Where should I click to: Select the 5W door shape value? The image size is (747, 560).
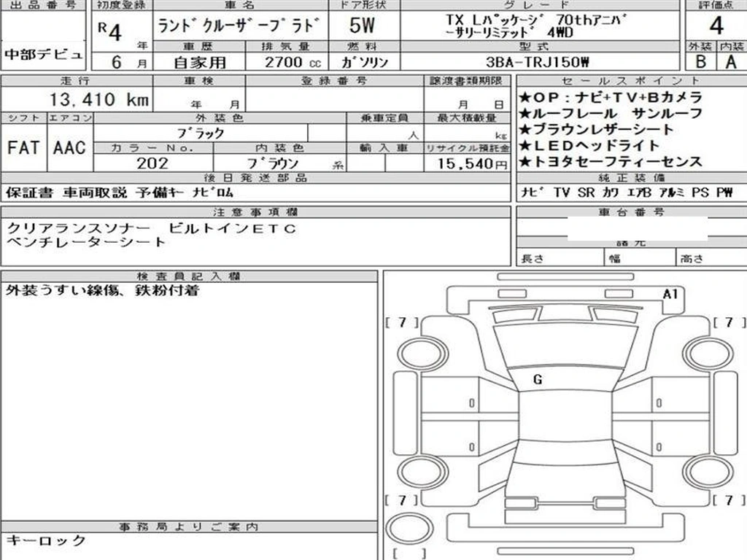pyautogui.click(x=362, y=26)
